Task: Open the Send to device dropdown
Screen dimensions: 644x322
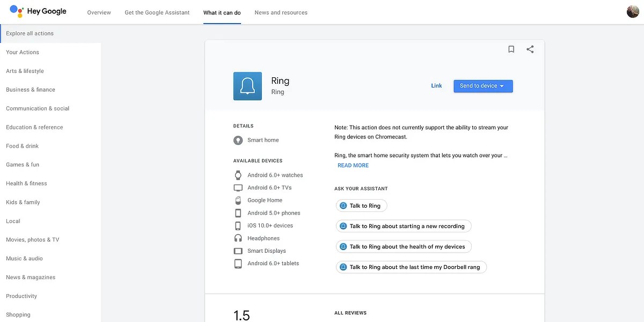Action: tap(483, 86)
